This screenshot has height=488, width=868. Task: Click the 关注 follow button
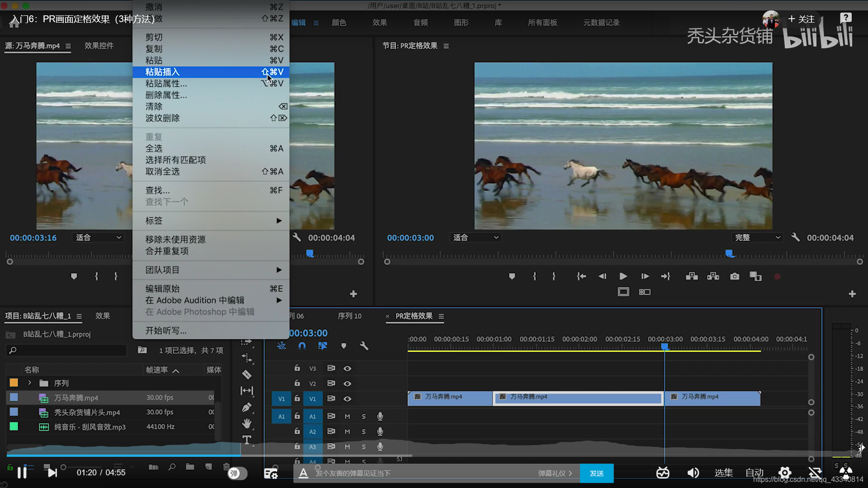pyautogui.click(x=801, y=19)
